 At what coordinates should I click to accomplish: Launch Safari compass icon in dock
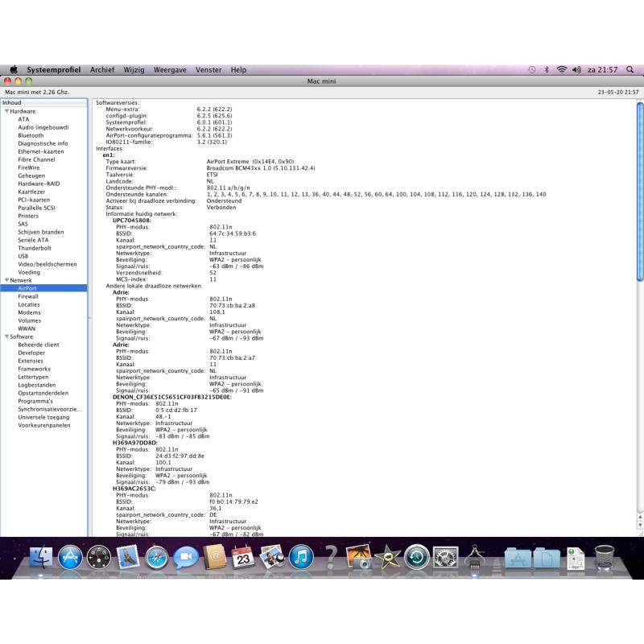(156, 558)
